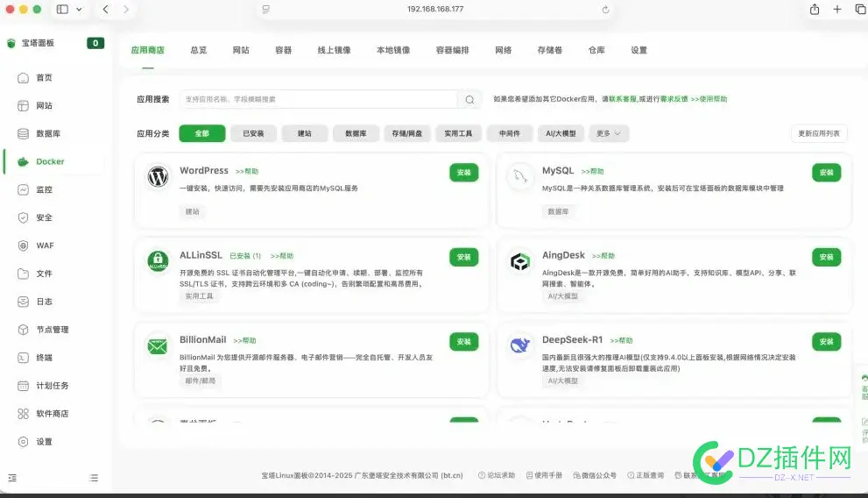
Task: Click the browser address bar
Action: pos(435,10)
